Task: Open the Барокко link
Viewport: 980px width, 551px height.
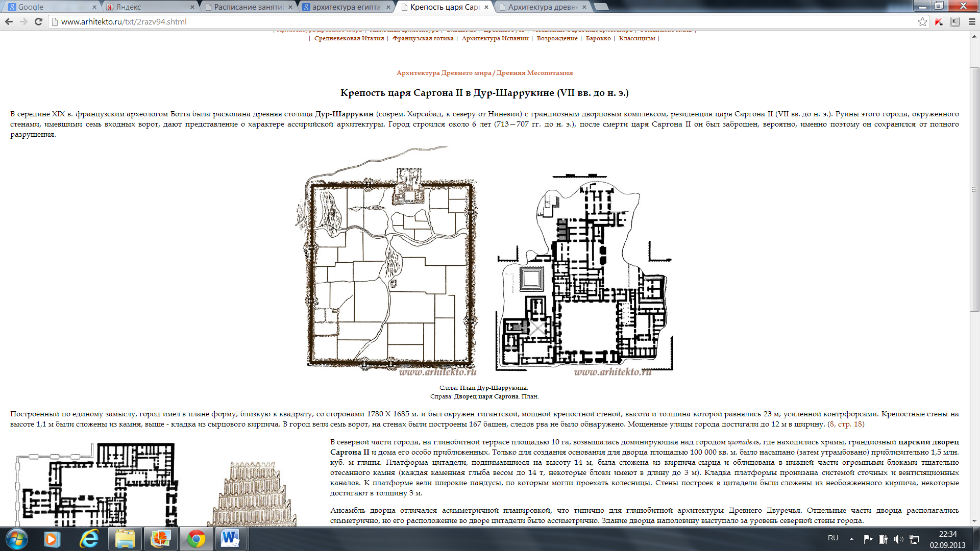Action: pos(598,38)
